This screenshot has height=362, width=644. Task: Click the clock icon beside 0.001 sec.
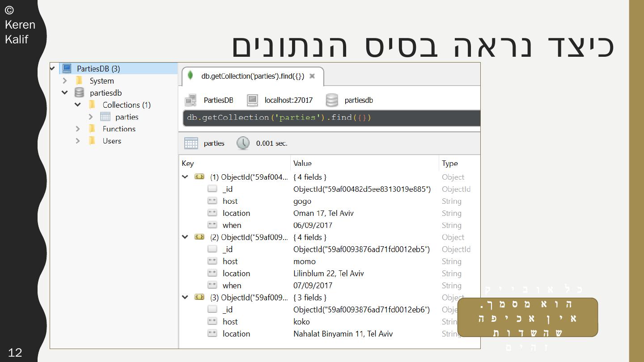pos(243,143)
